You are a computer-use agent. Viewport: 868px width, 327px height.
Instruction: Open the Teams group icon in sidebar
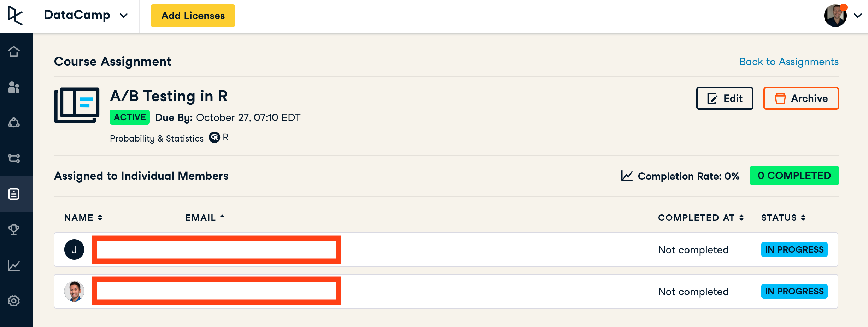[x=14, y=123]
